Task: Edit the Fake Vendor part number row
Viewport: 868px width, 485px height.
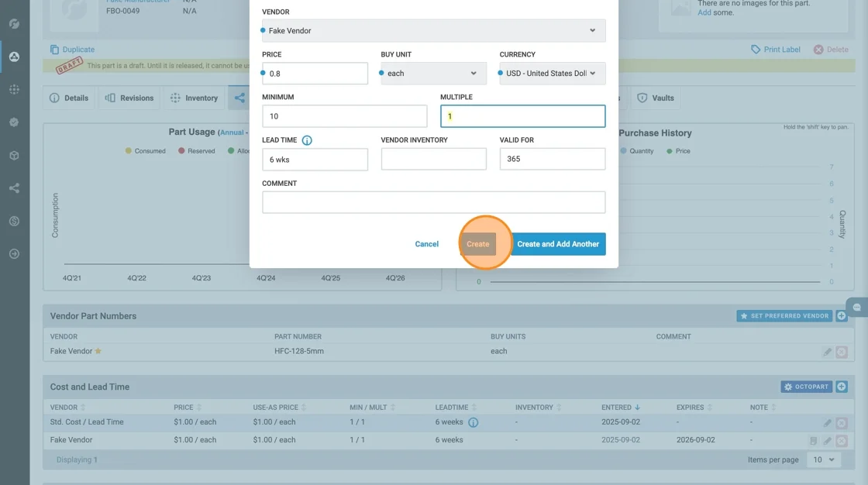Action: coord(828,352)
